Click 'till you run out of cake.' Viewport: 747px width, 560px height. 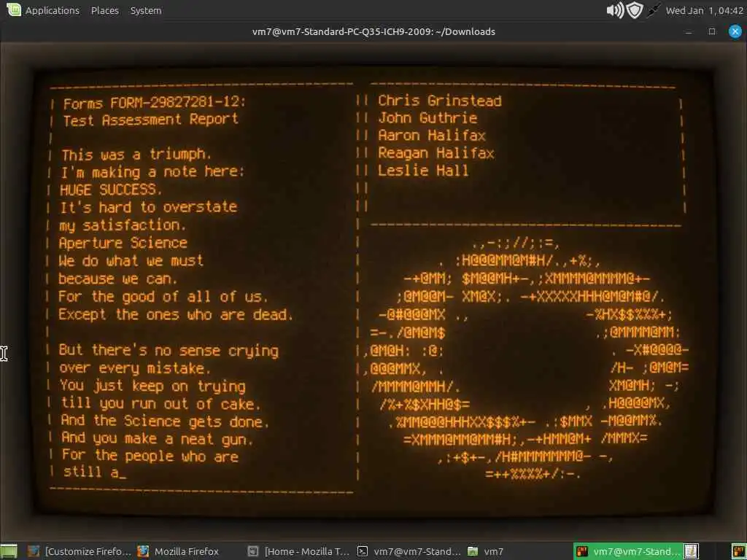[x=161, y=404]
